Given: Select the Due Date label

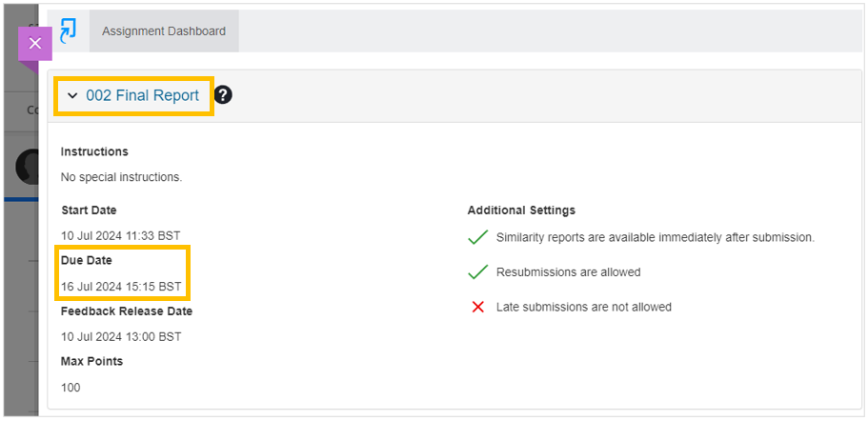Looking at the screenshot, I should pos(87,260).
